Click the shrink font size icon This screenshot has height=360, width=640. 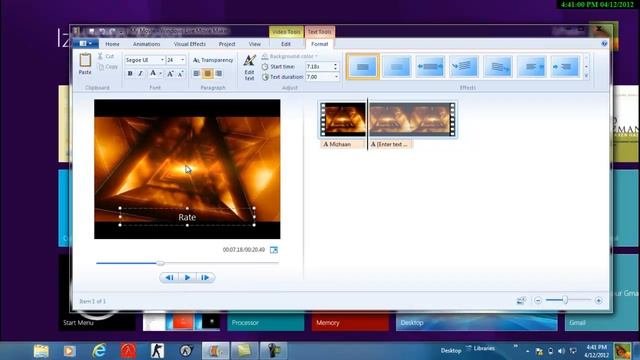[180, 73]
